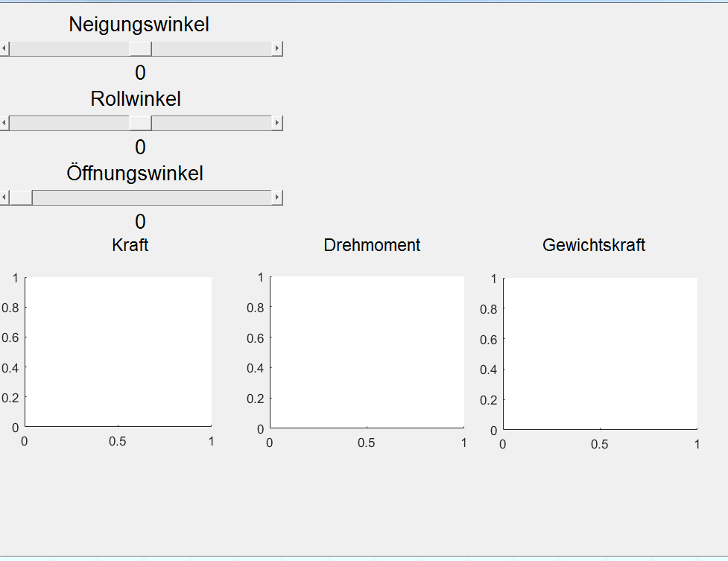Click left arrow of Neigungswinkel slider
The width and height of the screenshot is (728, 561).
pyautogui.click(x=4, y=49)
